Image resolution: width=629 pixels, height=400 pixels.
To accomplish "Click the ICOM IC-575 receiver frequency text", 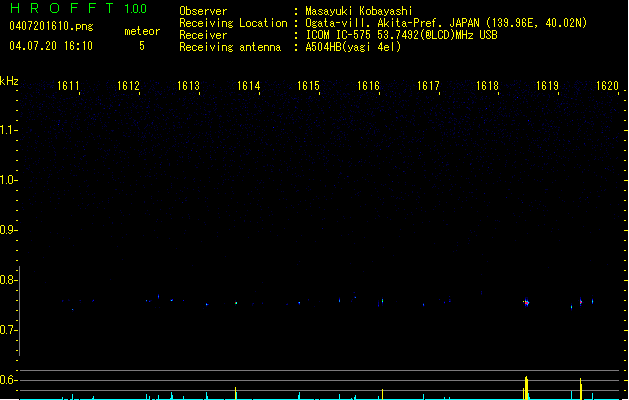I will [401, 35].
